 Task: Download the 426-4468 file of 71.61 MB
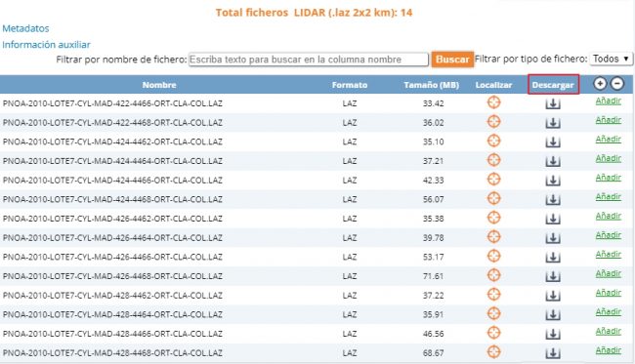click(553, 276)
